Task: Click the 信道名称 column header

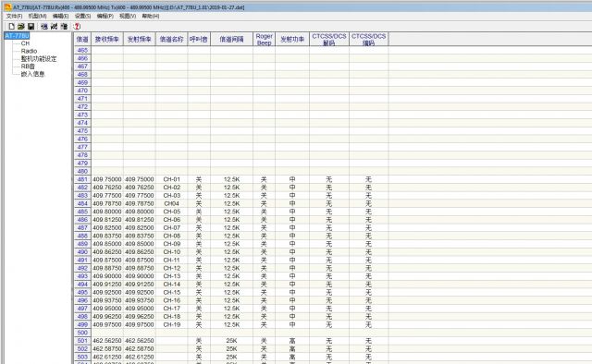Action: [171, 39]
